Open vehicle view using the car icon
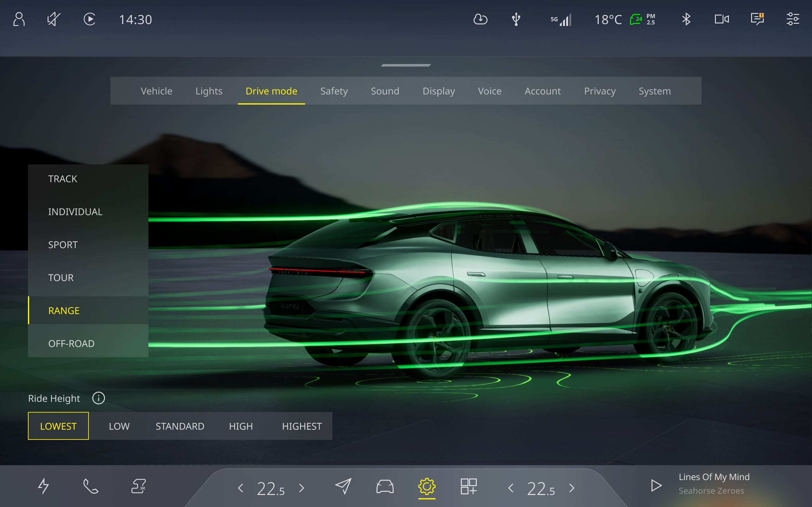The width and height of the screenshot is (812, 507). [385, 487]
